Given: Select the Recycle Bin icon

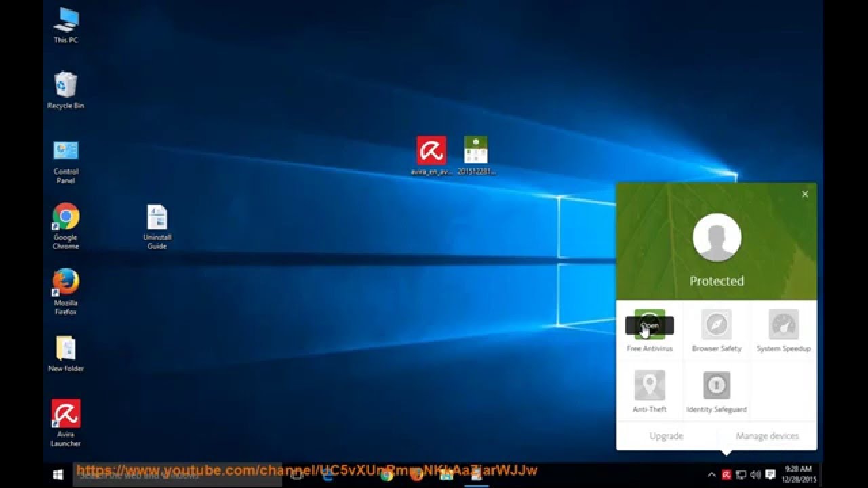Looking at the screenshot, I should click(x=66, y=90).
